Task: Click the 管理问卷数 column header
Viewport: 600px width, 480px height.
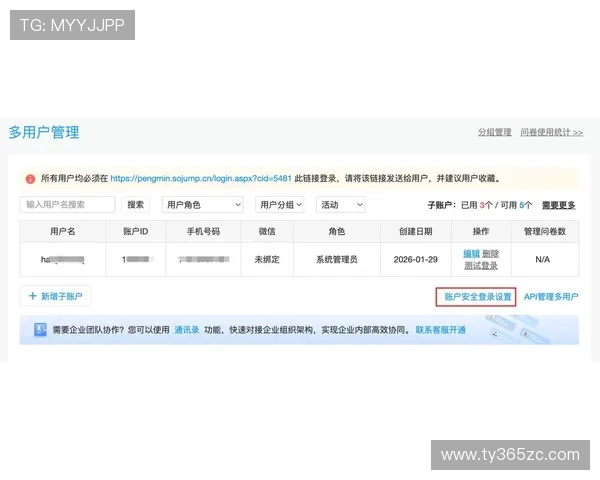Action: (545, 231)
